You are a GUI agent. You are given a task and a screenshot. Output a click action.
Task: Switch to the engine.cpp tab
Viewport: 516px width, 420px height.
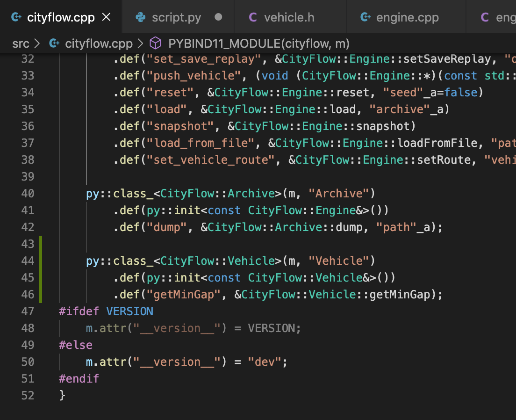click(406, 17)
